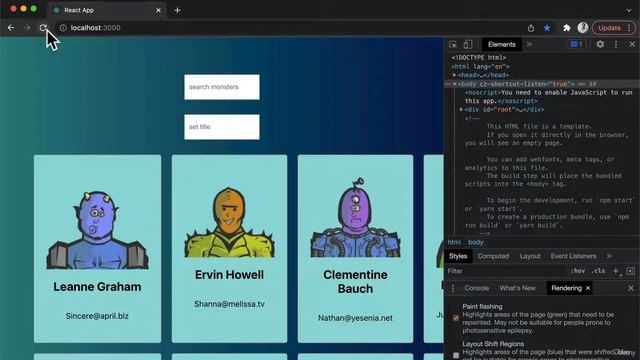Click the set title field
The image size is (640, 360).
(222, 127)
